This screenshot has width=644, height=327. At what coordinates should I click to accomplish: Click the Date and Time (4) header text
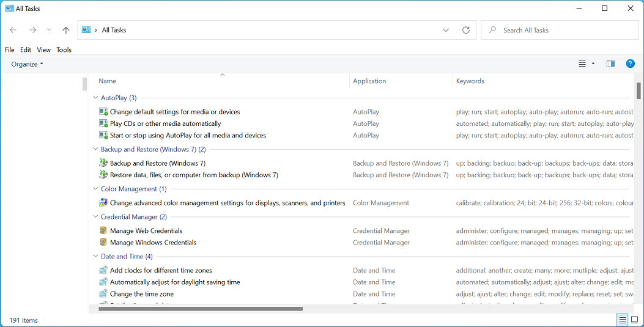[x=127, y=257]
